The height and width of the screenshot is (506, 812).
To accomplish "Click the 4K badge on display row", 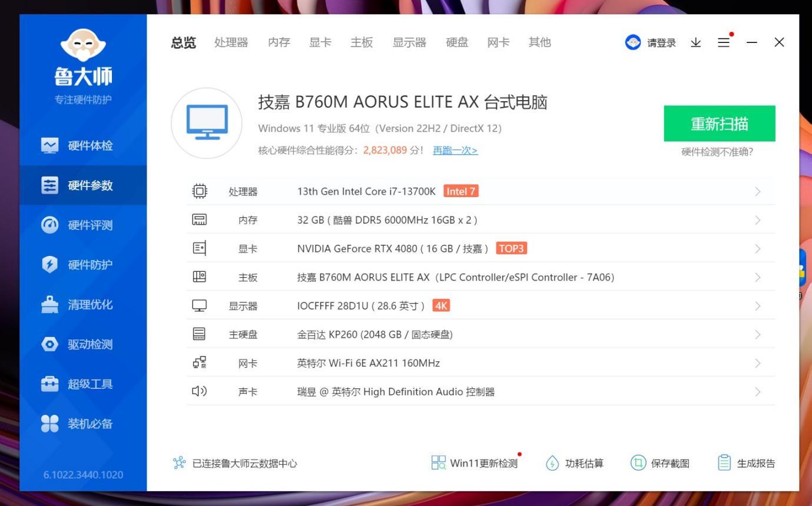I will (441, 306).
